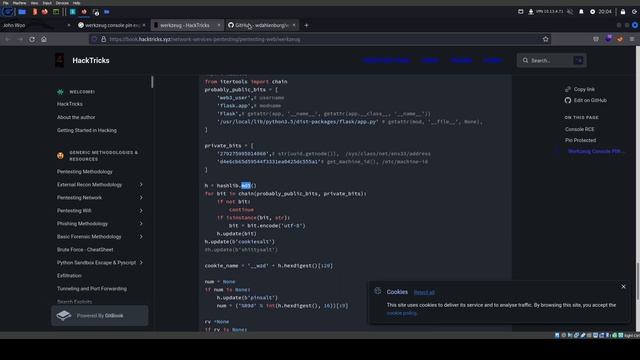Viewport: 640px width, 360px height.
Task: Click the purple extension icon in toolbar
Action: point(608,39)
